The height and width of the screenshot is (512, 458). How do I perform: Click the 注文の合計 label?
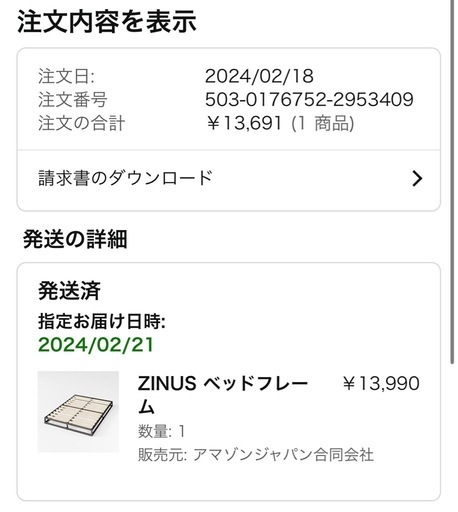click(81, 123)
